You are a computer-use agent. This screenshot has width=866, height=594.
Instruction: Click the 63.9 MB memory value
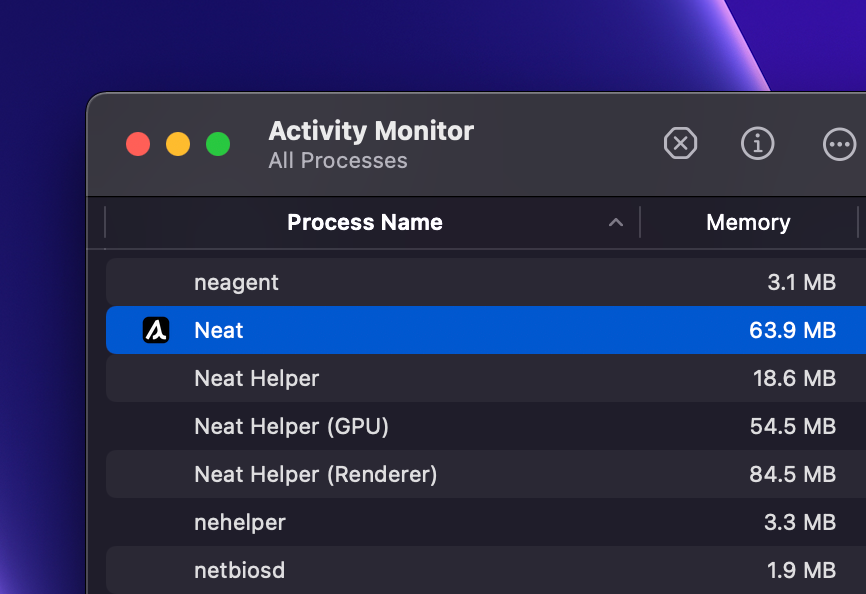793,330
